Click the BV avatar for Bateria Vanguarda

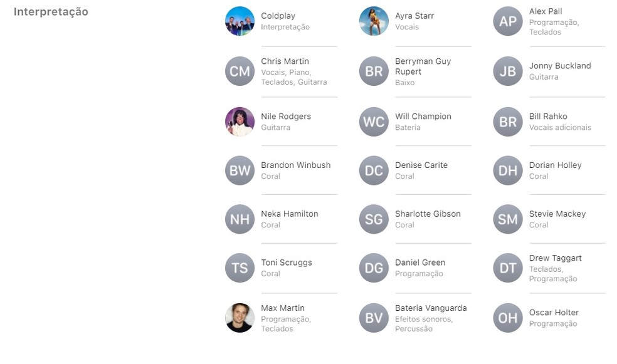point(374,318)
